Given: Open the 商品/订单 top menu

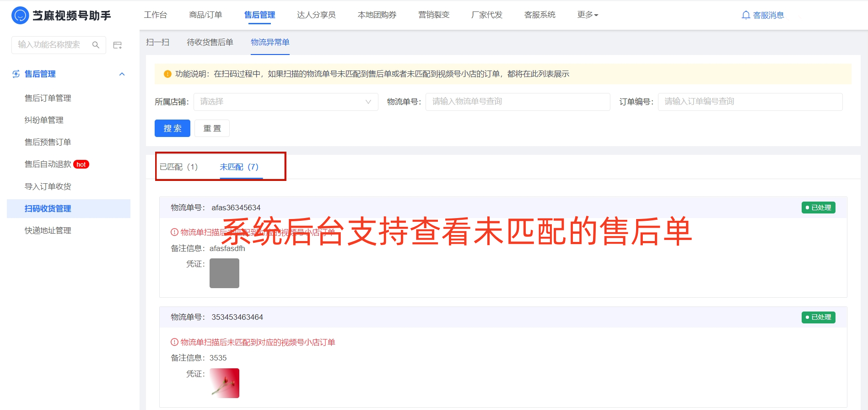Looking at the screenshot, I should pyautogui.click(x=205, y=15).
